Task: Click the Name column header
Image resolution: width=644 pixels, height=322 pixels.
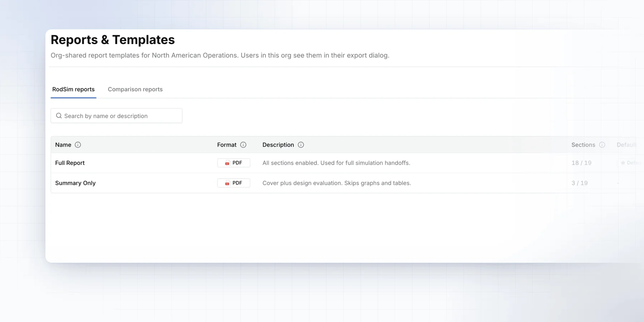Action: tap(63, 145)
